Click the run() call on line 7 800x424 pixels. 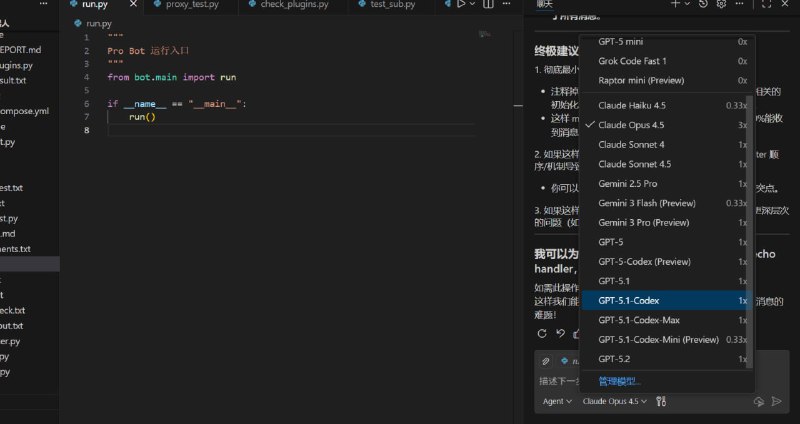pos(142,117)
